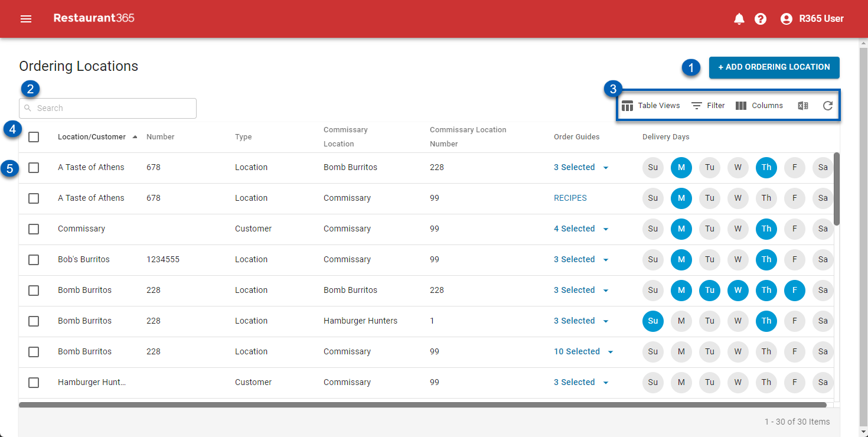Select all rows with header checkbox
This screenshot has width=868, height=437.
[34, 137]
